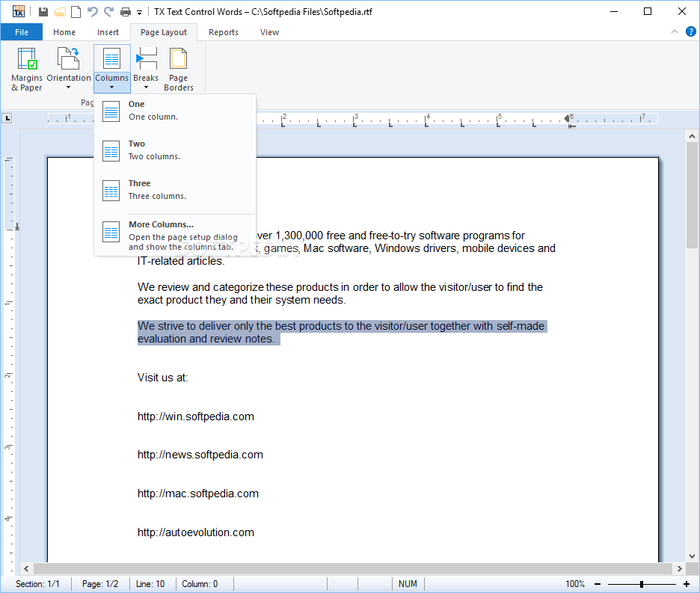Click the zoom slider handle
Screen dimensions: 700x593
[x=642, y=584]
